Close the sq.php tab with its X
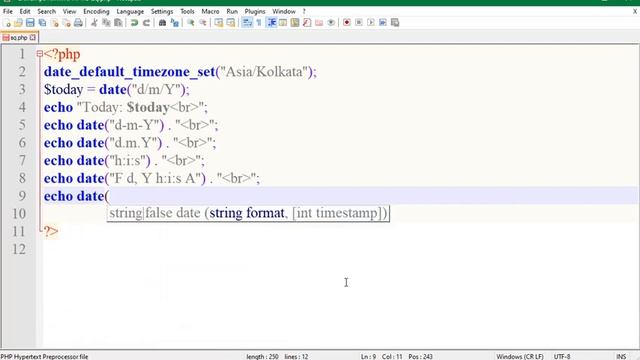 click(x=33, y=38)
